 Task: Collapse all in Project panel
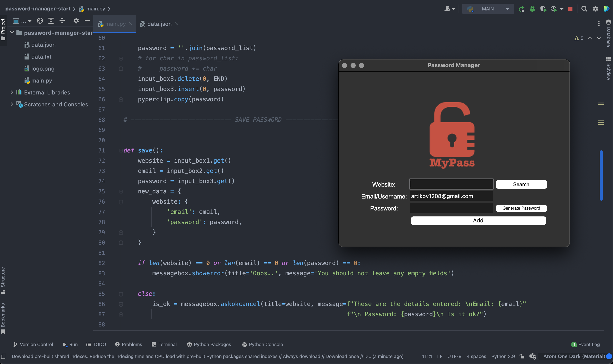click(x=62, y=21)
